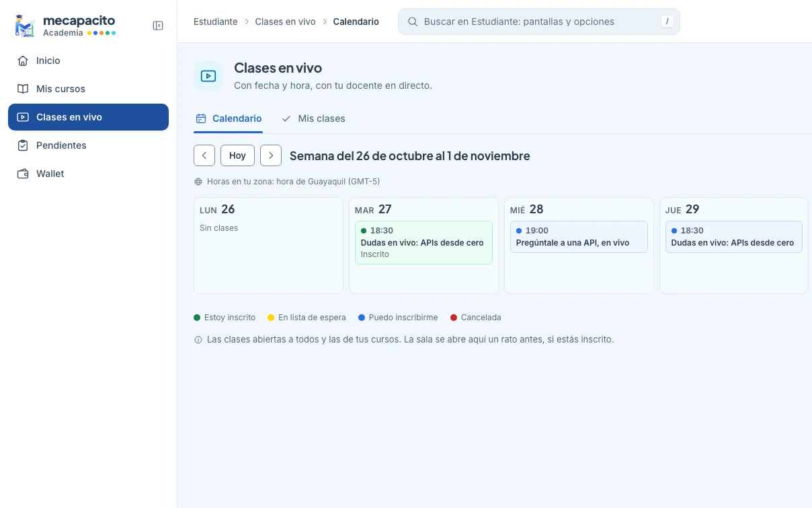
Task: Switch to the Calendario tab
Action: [x=228, y=118]
